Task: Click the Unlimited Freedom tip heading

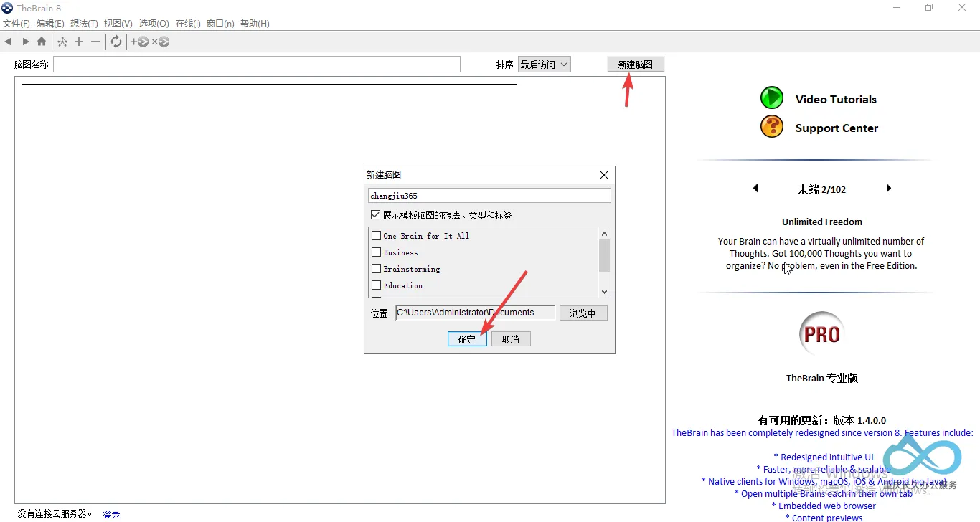Action: pos(822,222)
